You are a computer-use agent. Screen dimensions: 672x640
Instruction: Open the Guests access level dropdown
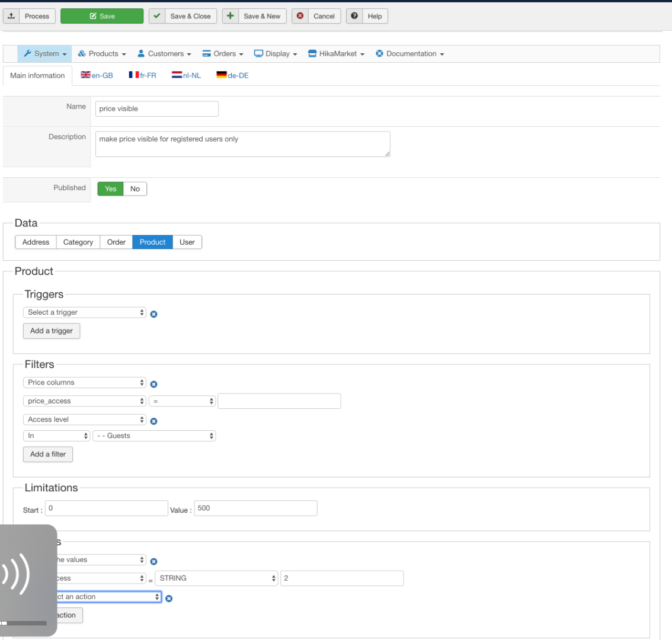154,436
